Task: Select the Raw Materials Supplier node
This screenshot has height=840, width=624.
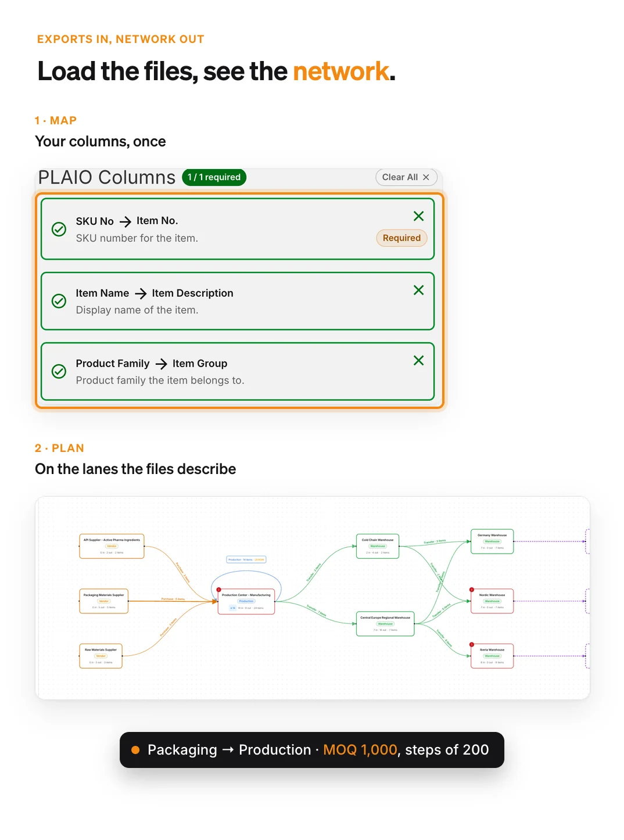Action: [x=101, y=656]
